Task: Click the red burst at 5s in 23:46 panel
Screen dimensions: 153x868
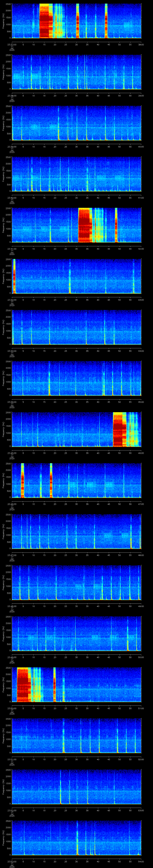Action: 23,481
